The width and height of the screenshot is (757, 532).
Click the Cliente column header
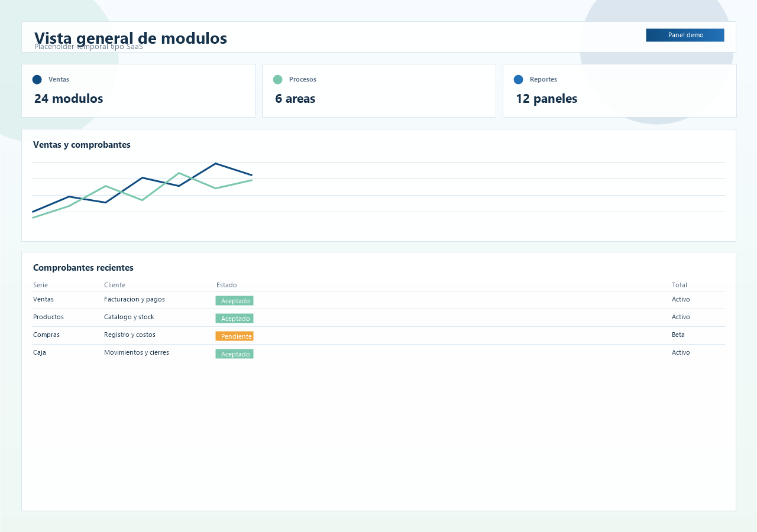click(115, 285)
